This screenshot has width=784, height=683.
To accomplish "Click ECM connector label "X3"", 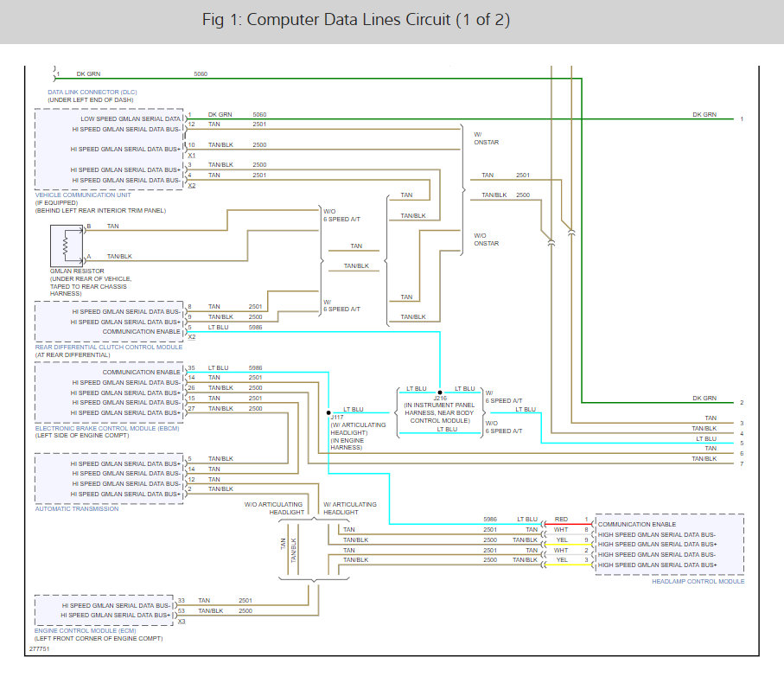I will pyautogui.click(x=182, y=622).
